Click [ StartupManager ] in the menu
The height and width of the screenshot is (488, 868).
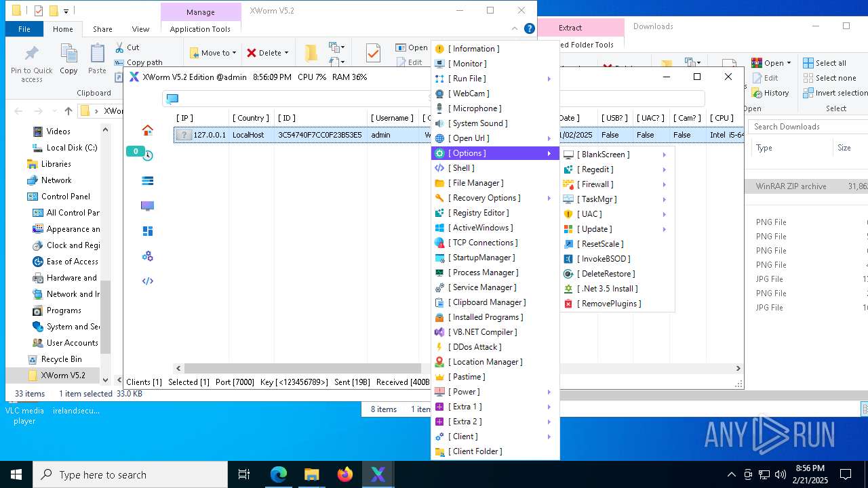pyautogui.click(x=495, y=258)
